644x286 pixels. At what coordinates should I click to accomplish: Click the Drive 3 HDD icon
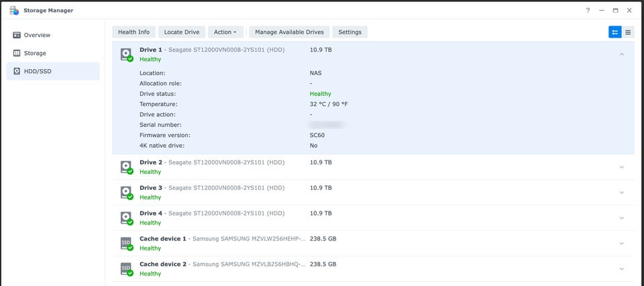[x=127, y=193]
